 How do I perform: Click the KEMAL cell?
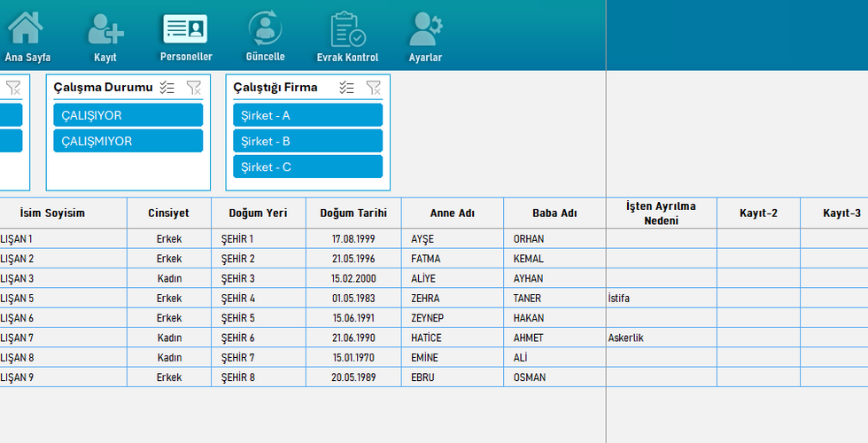click(554, 259)
